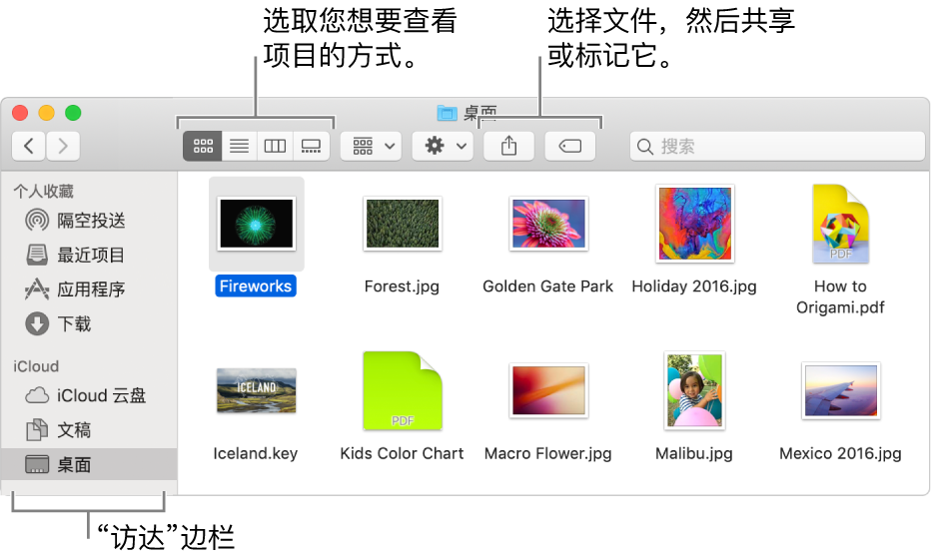
Task: Click the 桌面 desktop icon
Action: (x=37, y=464)
